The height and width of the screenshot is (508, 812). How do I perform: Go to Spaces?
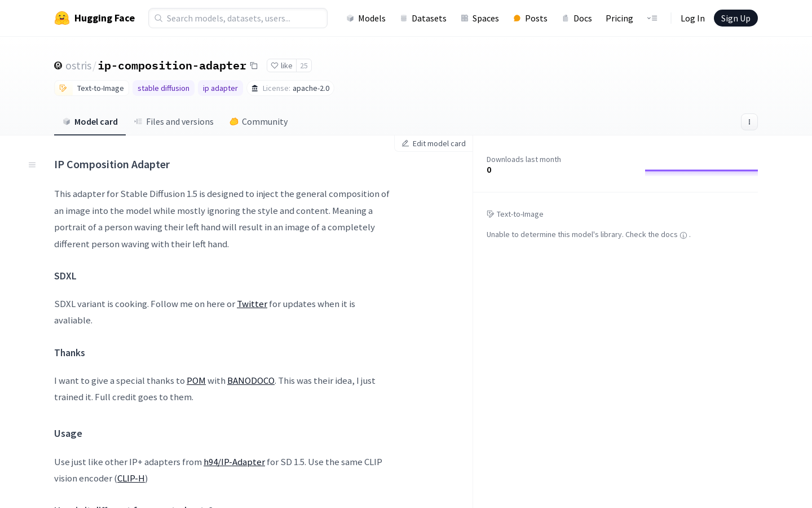(x=480, y=18)
